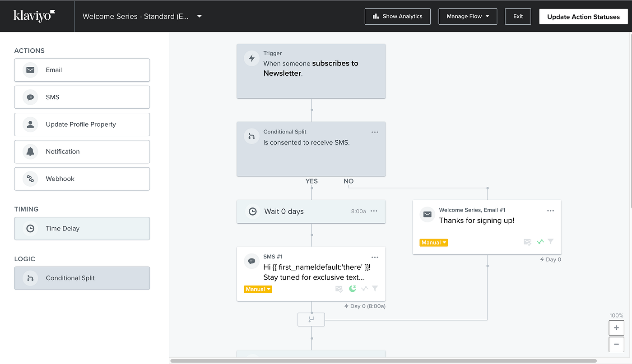Screen dimensions: 632x364
Task: Add an Update Profile Property action
Action: pyautogui.click(x=82, y=124)
